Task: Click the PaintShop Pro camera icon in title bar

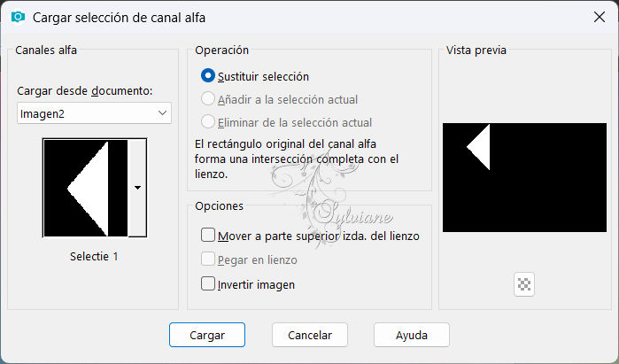Action: coord(18,17)
